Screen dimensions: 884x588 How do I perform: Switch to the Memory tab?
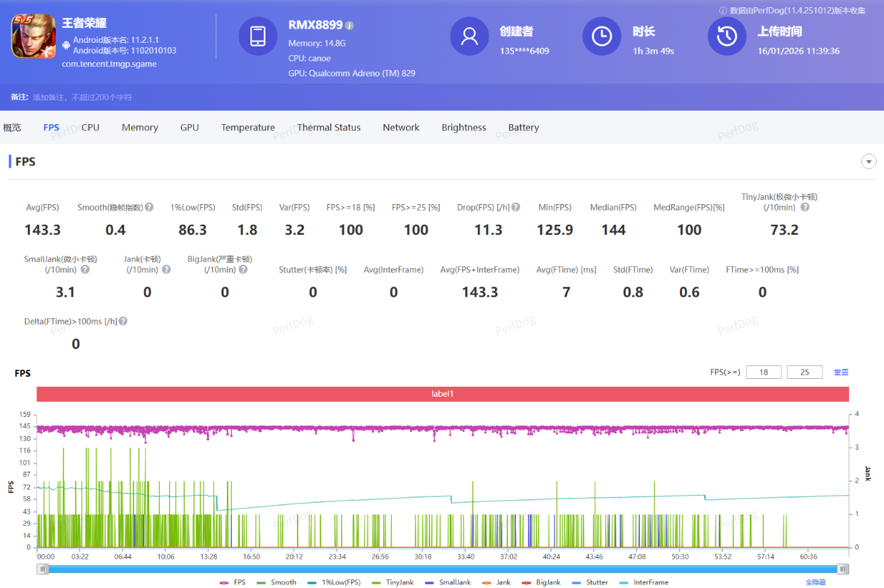(140, 128)
